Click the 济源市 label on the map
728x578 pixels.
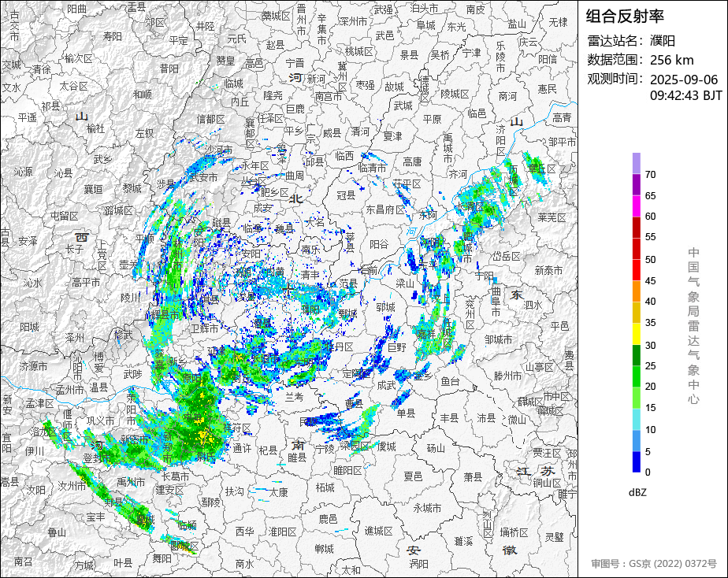pyautogui.click(x=33, y=366)
